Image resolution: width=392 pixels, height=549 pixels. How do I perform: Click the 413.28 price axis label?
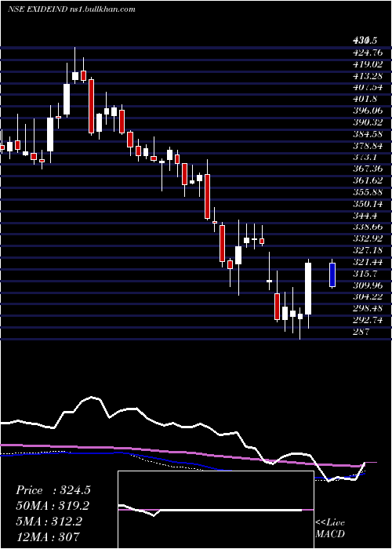coord(368,75)
